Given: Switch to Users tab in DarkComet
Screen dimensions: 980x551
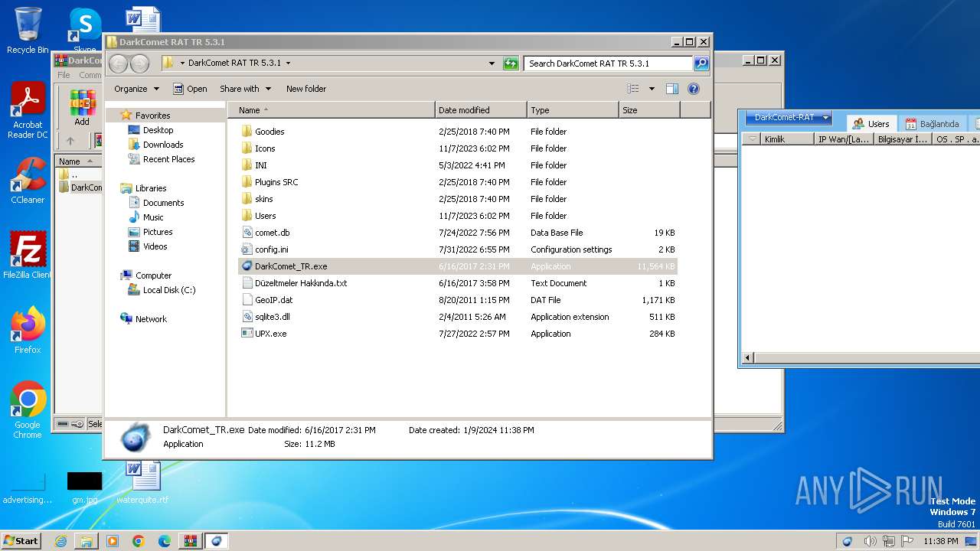Looking at the screenshot, I should tap(871, 123).
